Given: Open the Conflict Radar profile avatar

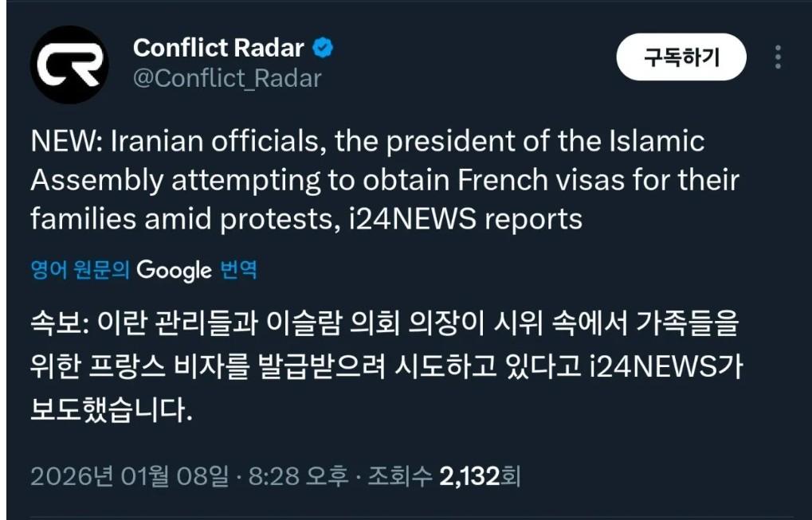Looking at the screenshot, I should pos(69,65).
